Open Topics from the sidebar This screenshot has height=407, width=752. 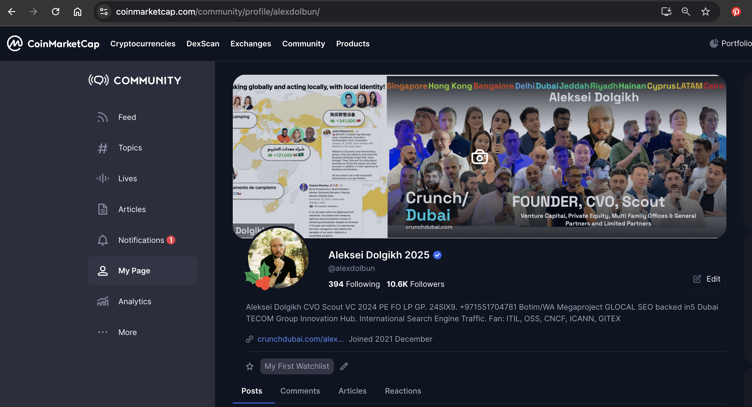[x=129, y=148]
